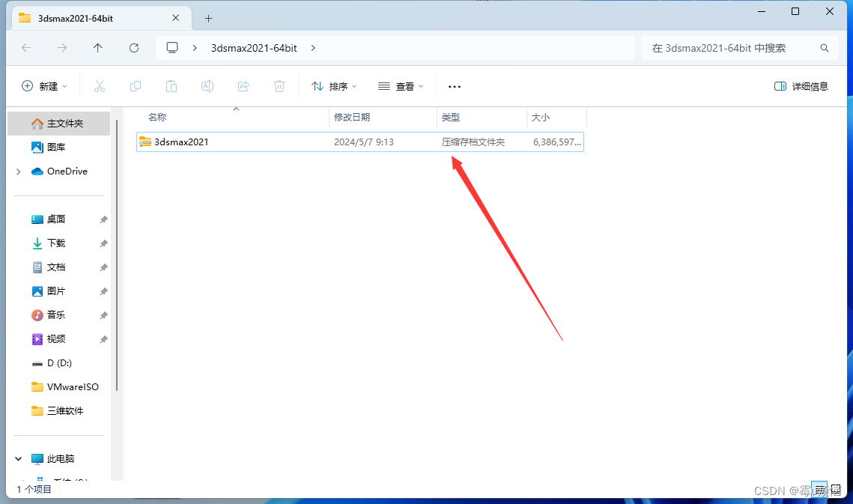853x504 pixels.
Task: Click the 1 个项目 status bar text
Action: tap(34, 489)
